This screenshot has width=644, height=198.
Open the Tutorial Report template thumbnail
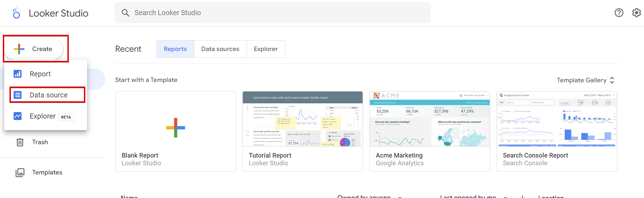(x=303, y=119)
